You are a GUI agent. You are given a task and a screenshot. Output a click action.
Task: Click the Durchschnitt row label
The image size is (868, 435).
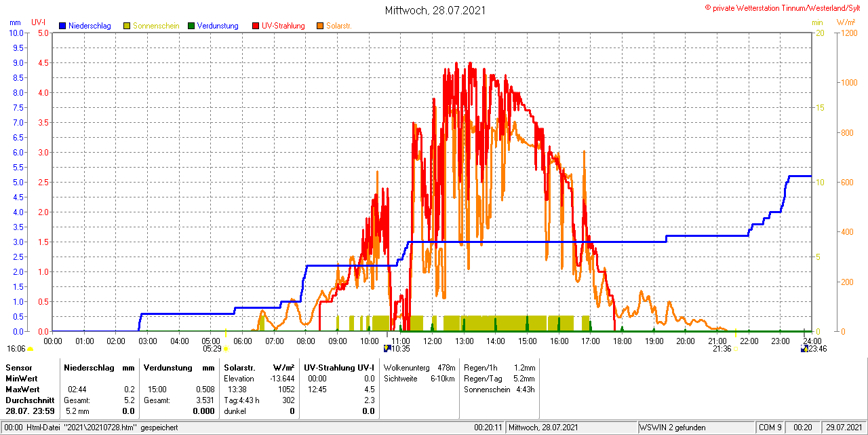point(29,400)
